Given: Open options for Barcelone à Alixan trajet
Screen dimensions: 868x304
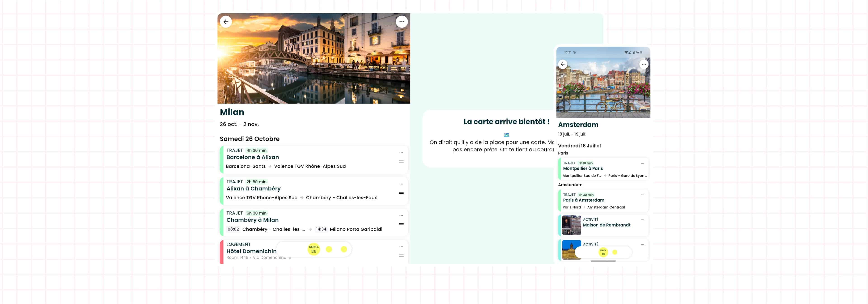Looking at the screenshot, I should coord(401,153).
